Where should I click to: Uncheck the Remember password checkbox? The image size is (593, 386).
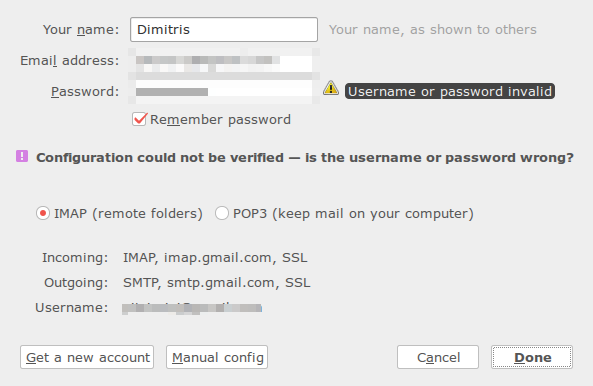[139, 119]
